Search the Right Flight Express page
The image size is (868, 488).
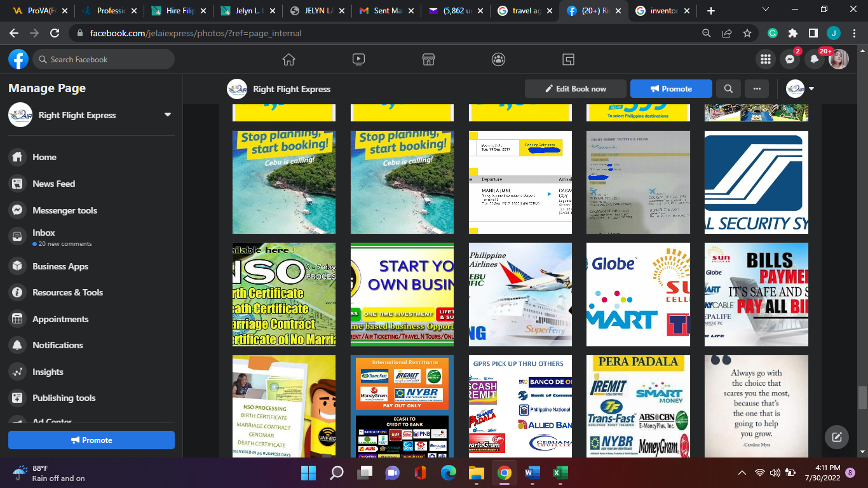(728, 89)
